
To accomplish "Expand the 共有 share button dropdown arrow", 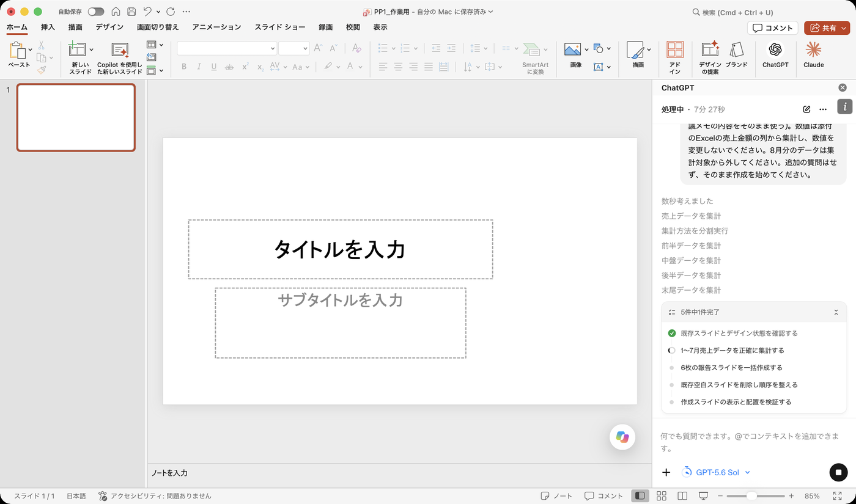I will pos(844,28).
